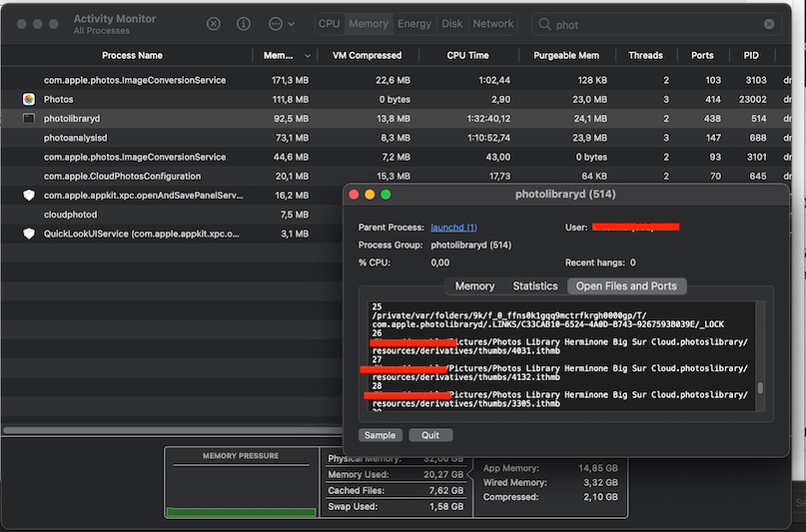Open the Network tab

point(492,24)
